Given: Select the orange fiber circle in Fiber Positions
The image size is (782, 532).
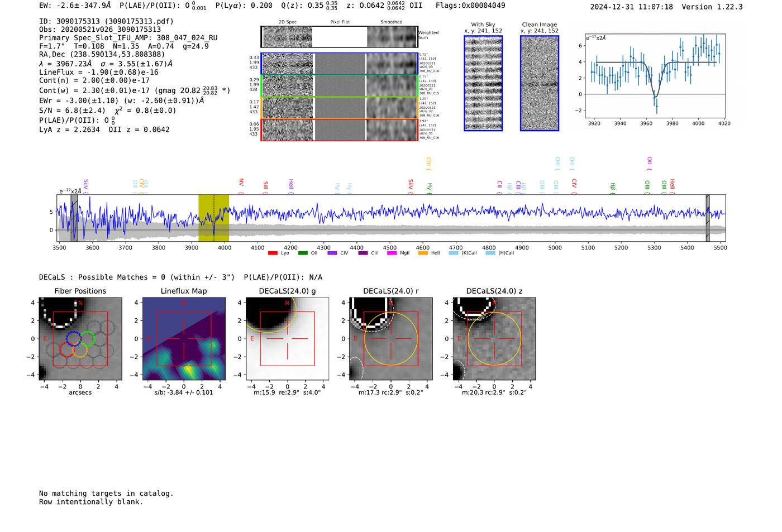Looking at the screenshot, I should (80, 351).
